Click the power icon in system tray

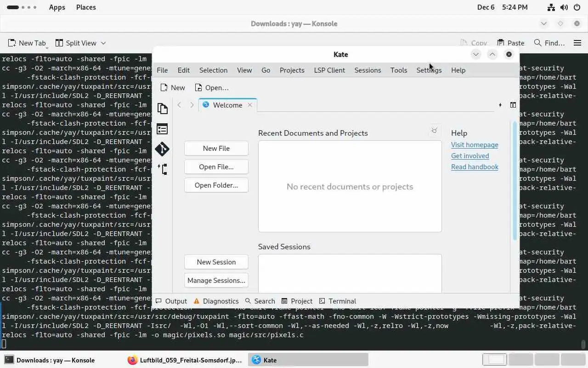577,7
